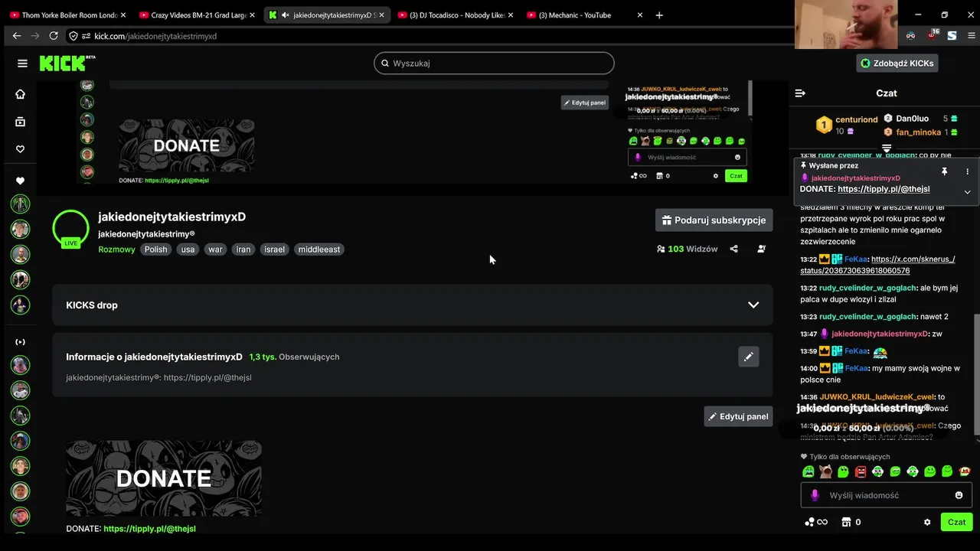Screen dimensions: 980x551
Task: Click the user icon right of share
Action: (761, 249)
